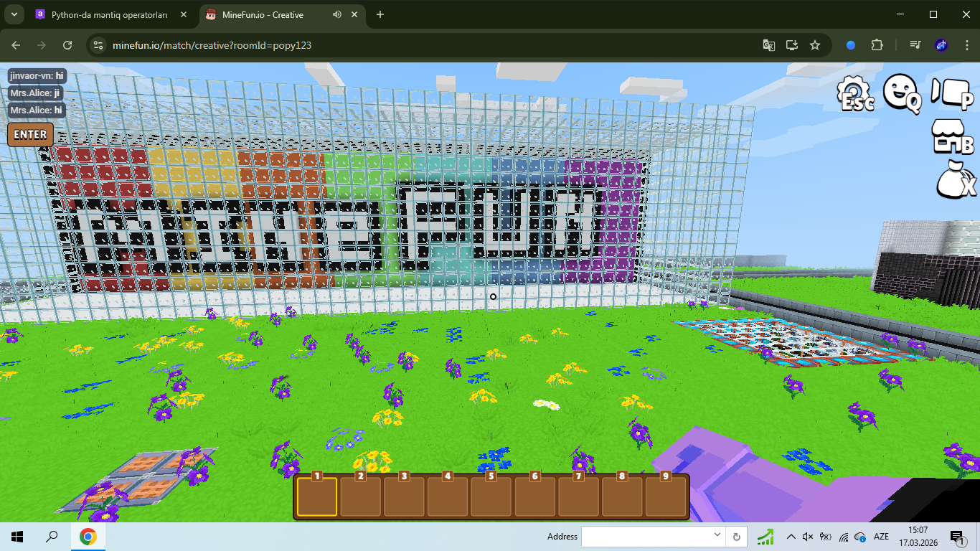The width and height of the screenshot is (980, 551).
Task: Open game settings gear (Esc) icon
Action: click(855, 94)
